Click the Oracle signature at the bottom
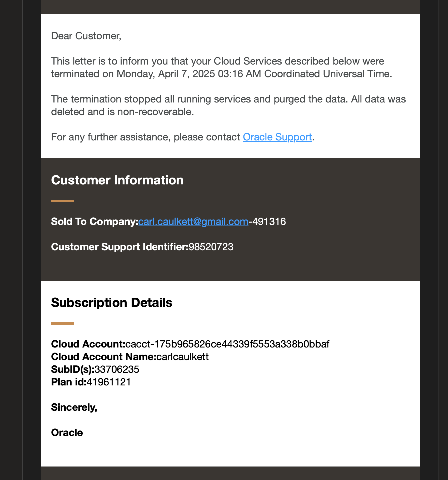The width and height of the screenshot is (448, 480). coord(67,433)
